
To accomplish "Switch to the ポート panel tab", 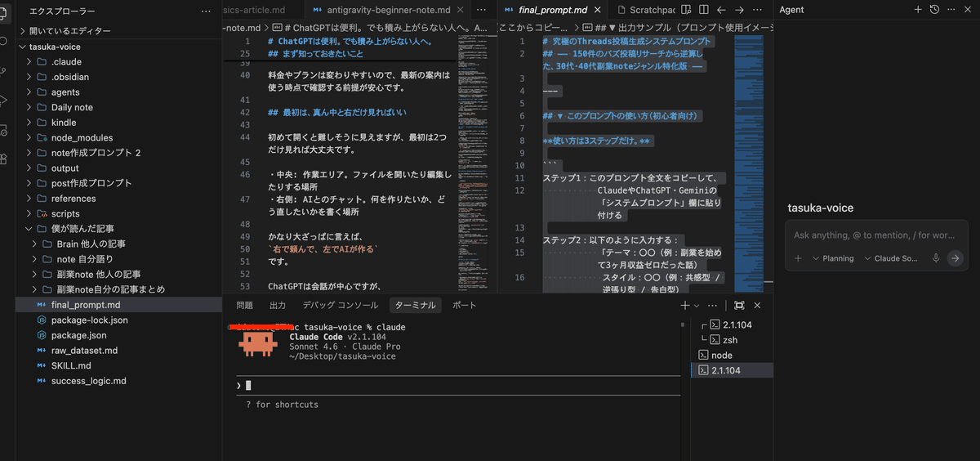I will coord(464,305).
